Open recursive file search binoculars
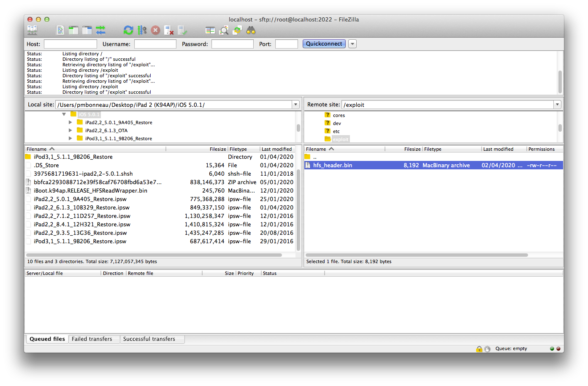 [251, 30]
